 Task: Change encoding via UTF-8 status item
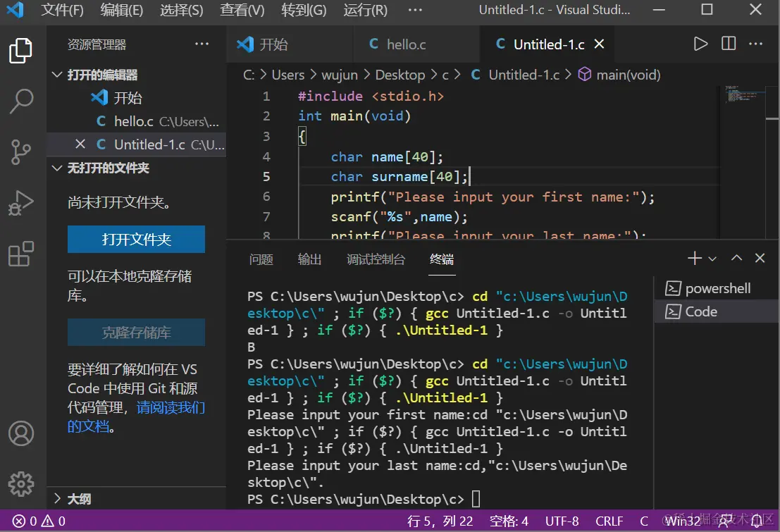pyautogui.click(x=562, y=521)
